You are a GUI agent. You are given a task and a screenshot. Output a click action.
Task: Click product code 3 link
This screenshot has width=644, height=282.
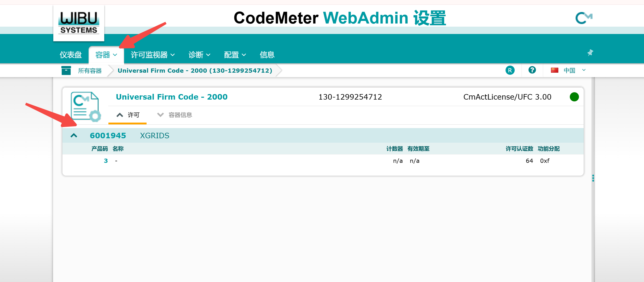pos(106,161)
